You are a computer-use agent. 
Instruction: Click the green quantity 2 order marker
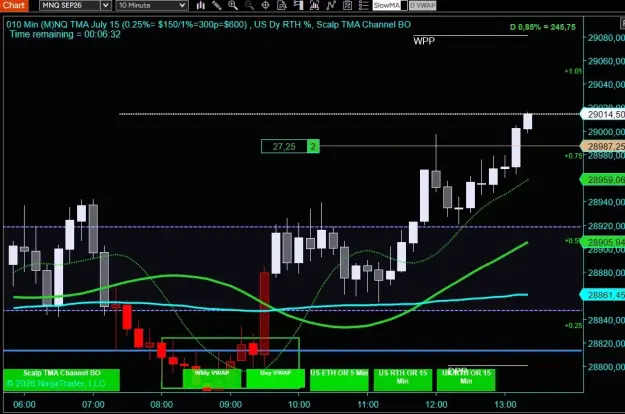(313, 146)
